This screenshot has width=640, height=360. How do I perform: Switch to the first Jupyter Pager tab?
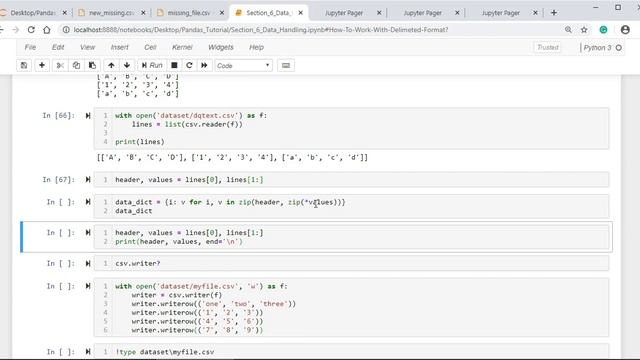(x=344, y=13)
